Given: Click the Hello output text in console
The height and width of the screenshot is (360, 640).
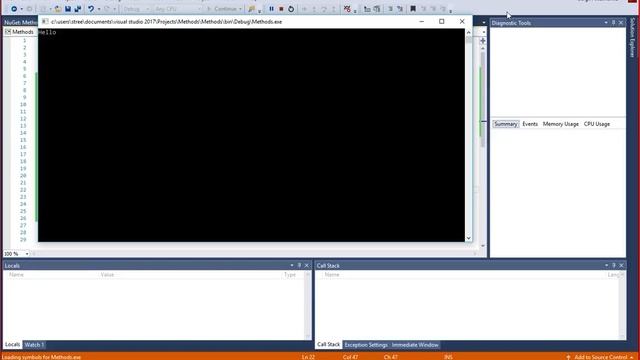Looking at the screenshot, I should coord(47,32).
